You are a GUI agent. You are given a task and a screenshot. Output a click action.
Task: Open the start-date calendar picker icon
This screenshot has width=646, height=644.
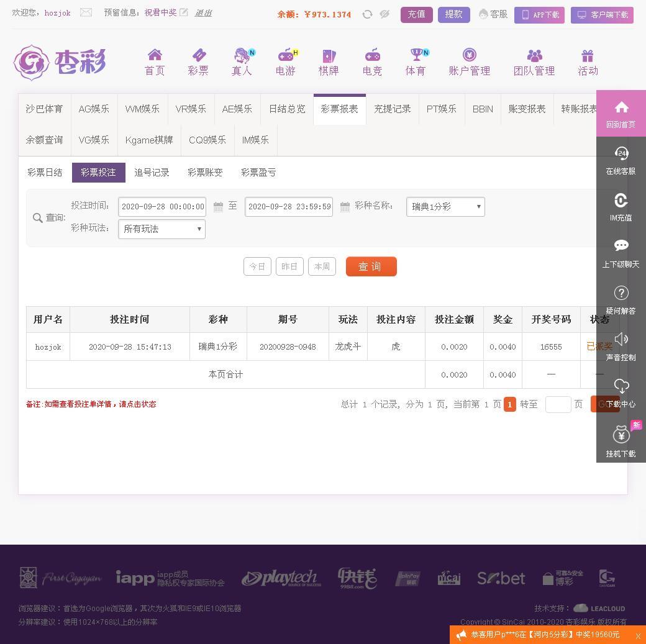tap(219, 206)
